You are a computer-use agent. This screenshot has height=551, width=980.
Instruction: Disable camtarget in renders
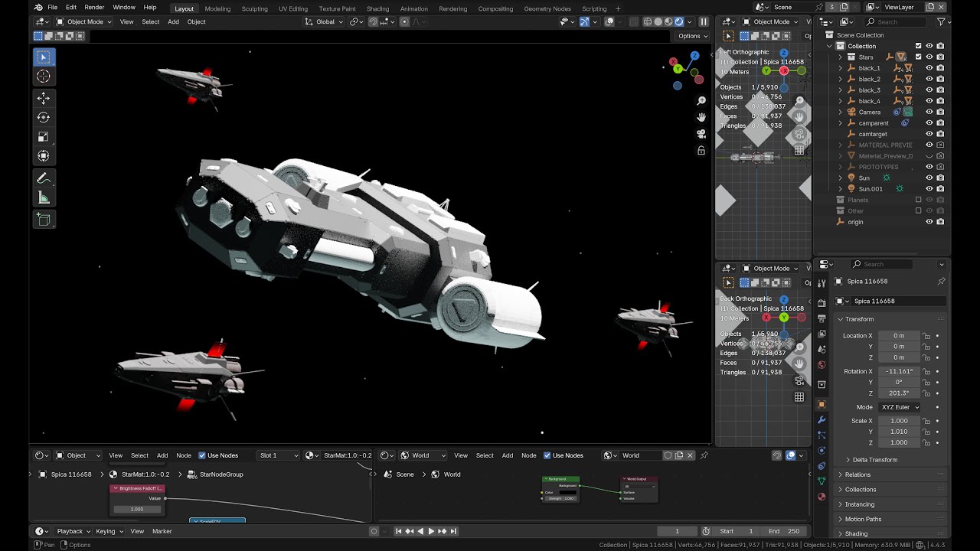940,134
